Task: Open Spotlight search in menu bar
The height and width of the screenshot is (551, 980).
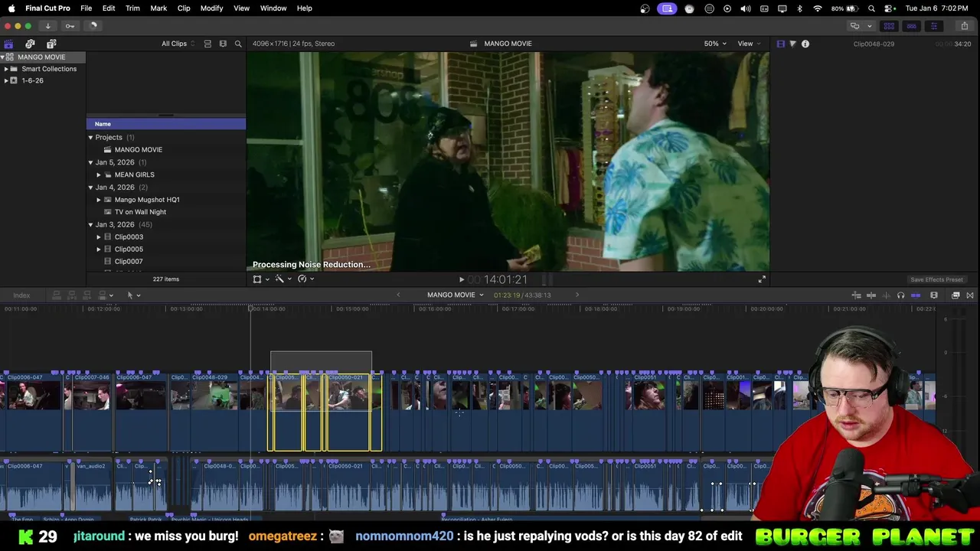Action: 871,8
